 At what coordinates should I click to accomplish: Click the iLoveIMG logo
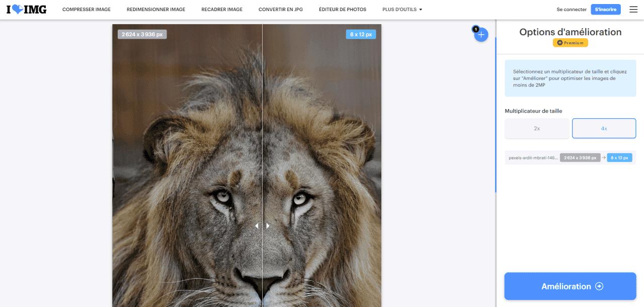pyautogui.click(x=27, y=9)
